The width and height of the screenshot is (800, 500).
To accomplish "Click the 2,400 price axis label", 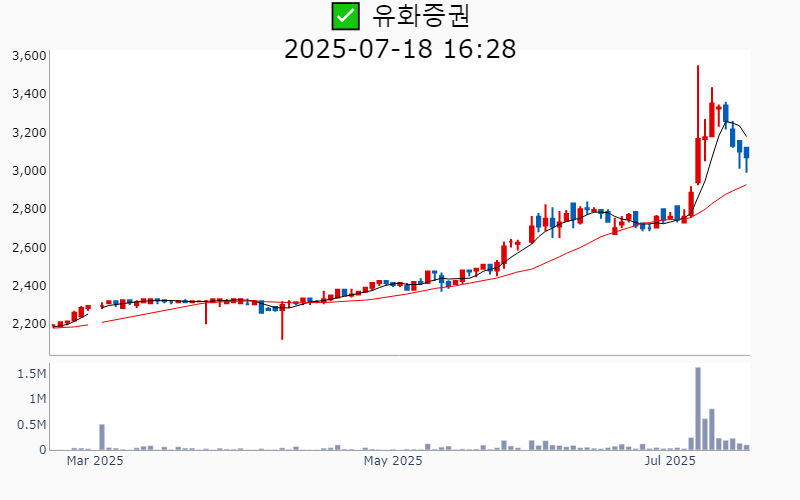I will pos(29,286).
